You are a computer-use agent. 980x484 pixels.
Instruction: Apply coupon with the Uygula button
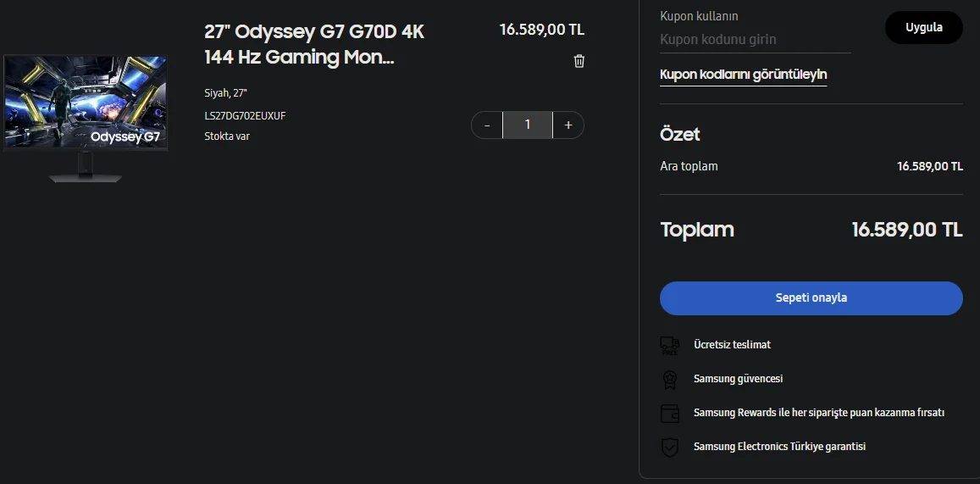click(x=924, y=27)
